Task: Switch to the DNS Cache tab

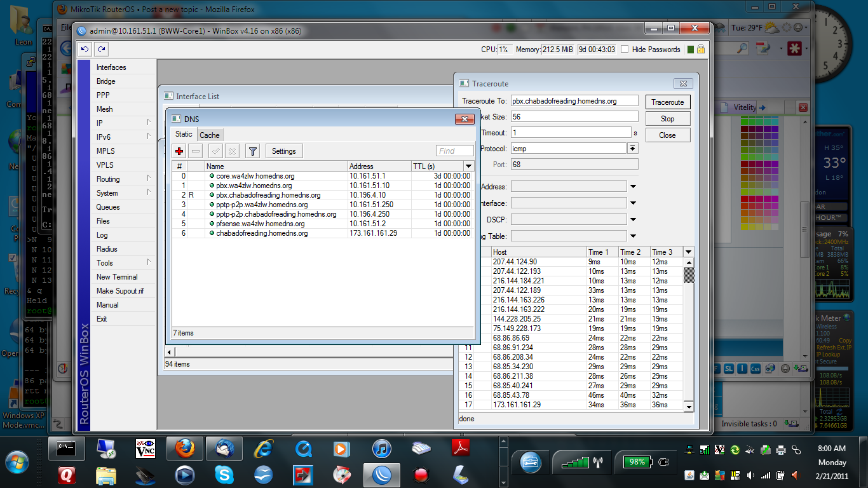Action: click(210, 135)
